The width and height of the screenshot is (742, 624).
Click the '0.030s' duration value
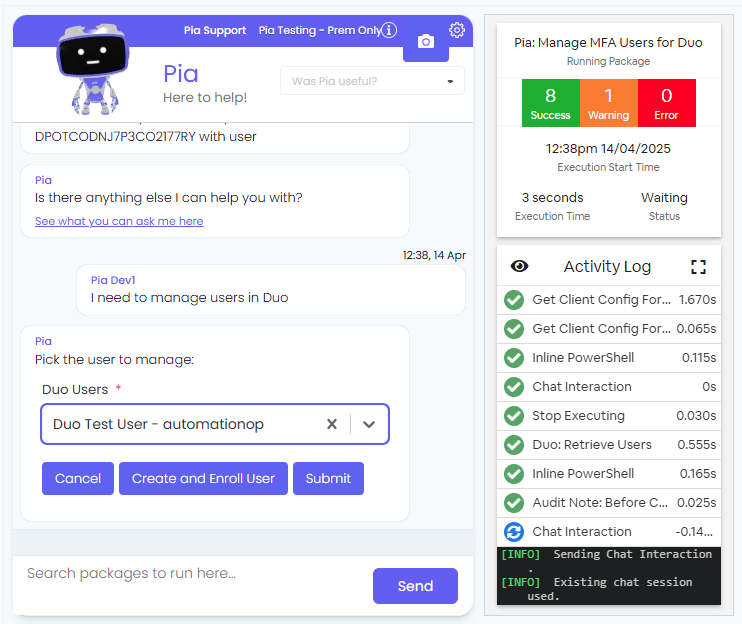click(696, 415)
